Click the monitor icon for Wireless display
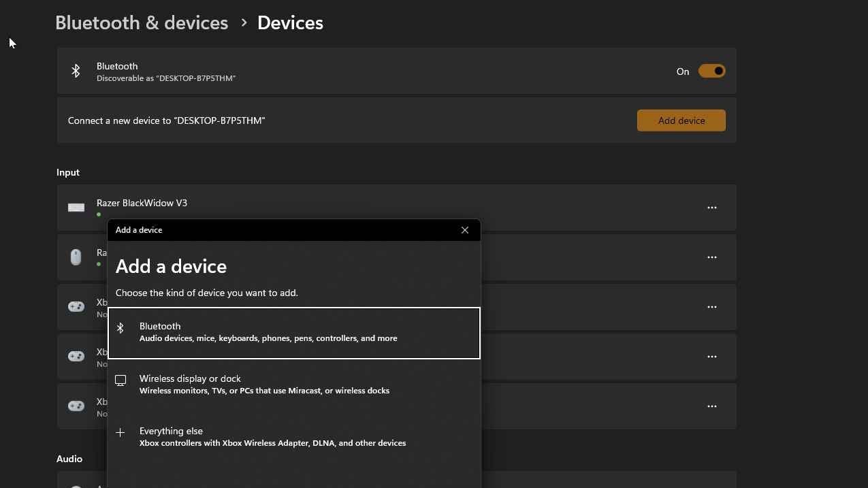 click(120, 380)
